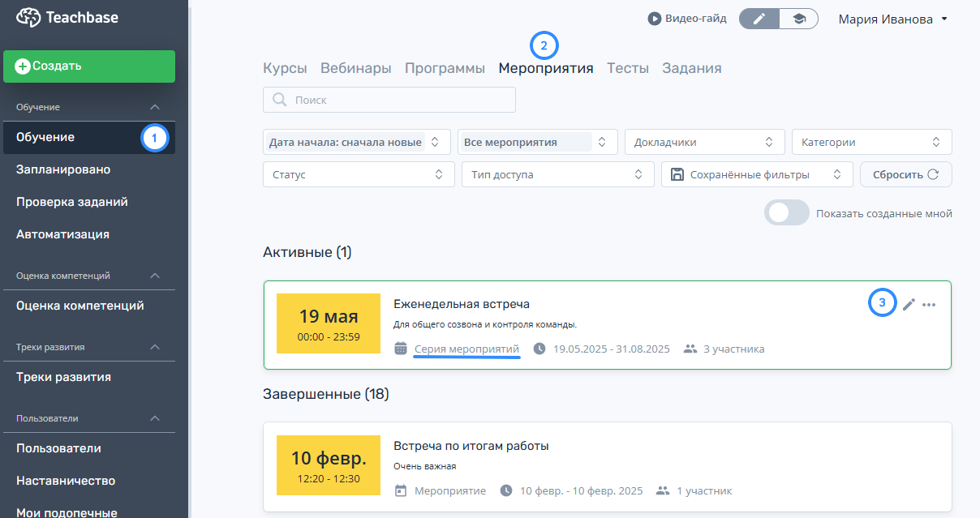Switch to the Вебинары tab
Viewport: 980px width, 518px height.
pyautogui.click(x=356, y=68)
